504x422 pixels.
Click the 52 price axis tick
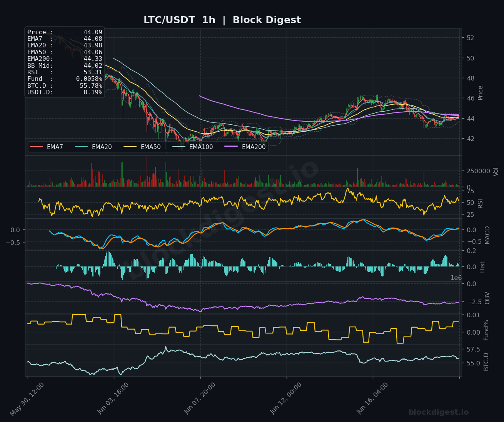point(470,38)
